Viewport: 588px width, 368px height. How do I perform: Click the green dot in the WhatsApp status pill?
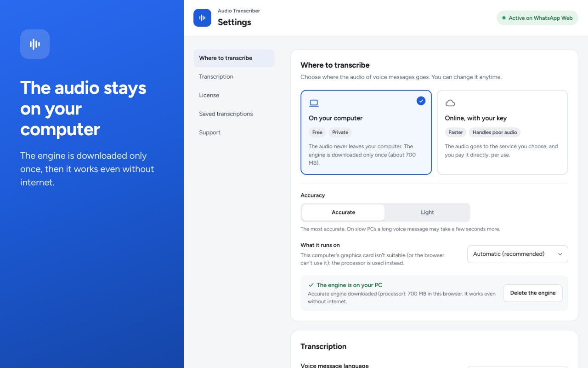pos(504,18)
